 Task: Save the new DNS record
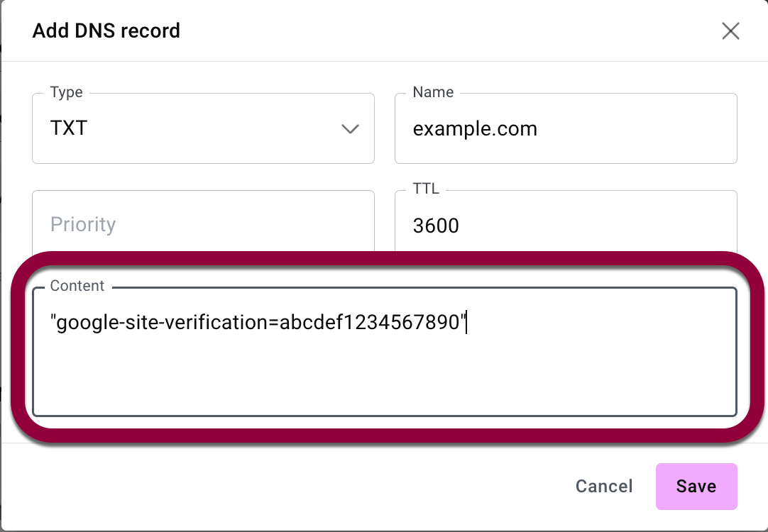click(696, 486)
